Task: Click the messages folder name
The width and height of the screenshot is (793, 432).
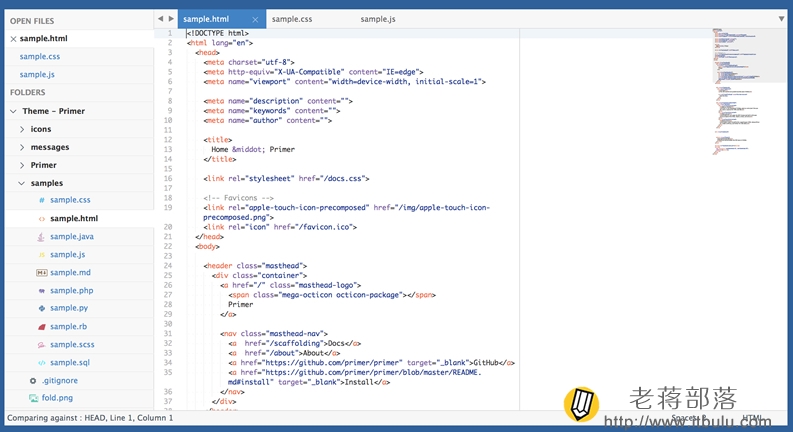Action: coord(50,147)
